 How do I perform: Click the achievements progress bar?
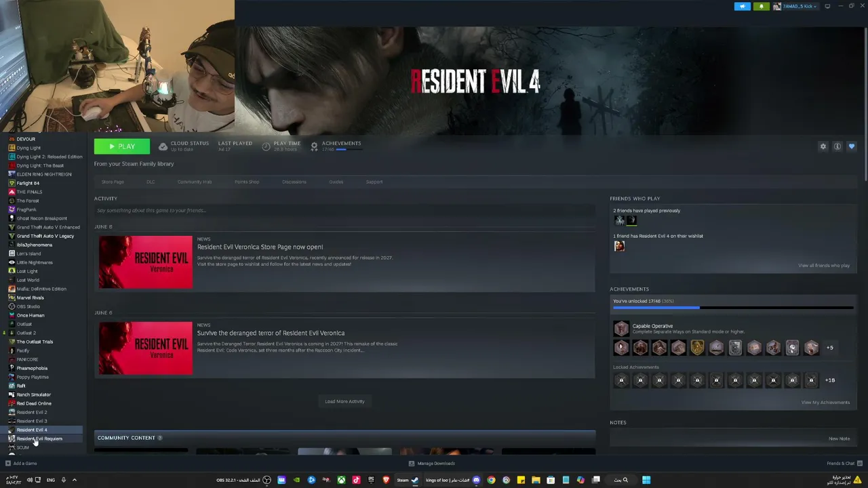pyautogui.click(x=733, y=308)
